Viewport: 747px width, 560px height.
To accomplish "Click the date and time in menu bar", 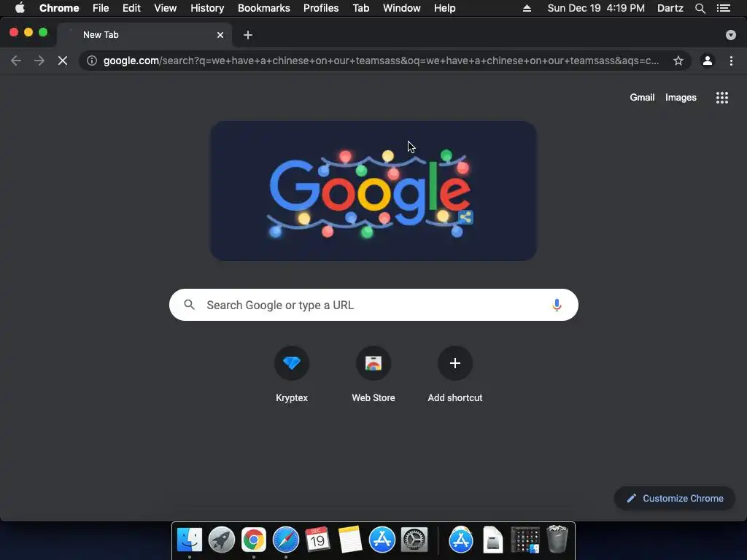I will (596, 8).
